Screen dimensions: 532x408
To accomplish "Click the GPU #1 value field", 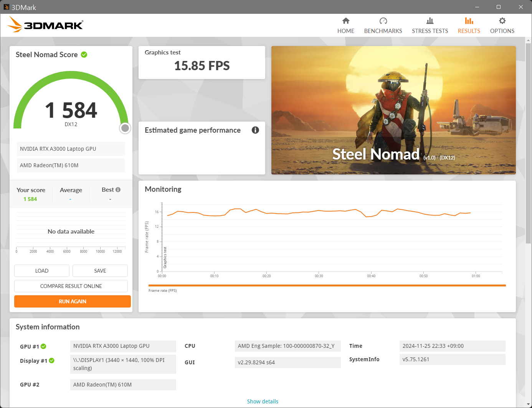I will 123,346.
